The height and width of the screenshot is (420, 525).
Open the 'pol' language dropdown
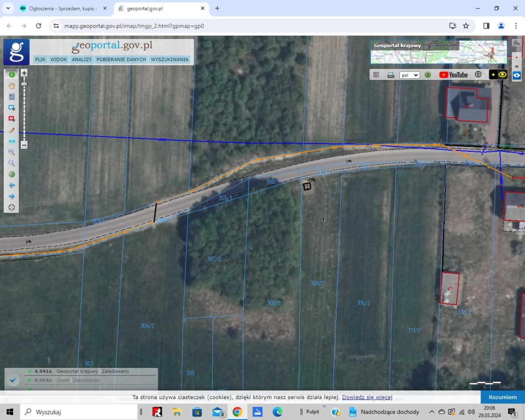tap(409, 75)
